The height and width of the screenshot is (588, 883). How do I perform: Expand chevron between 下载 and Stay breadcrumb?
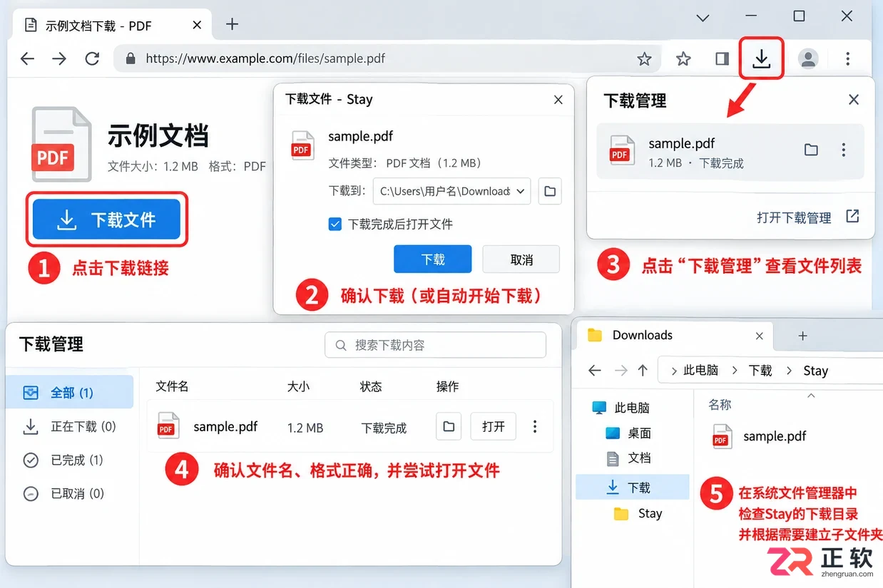789,371
